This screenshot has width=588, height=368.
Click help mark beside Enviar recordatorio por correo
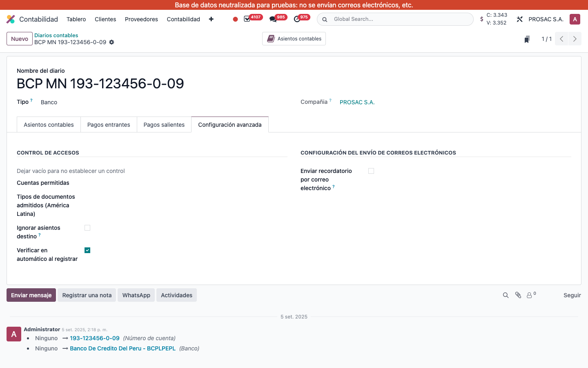click(x=334, y=186)
